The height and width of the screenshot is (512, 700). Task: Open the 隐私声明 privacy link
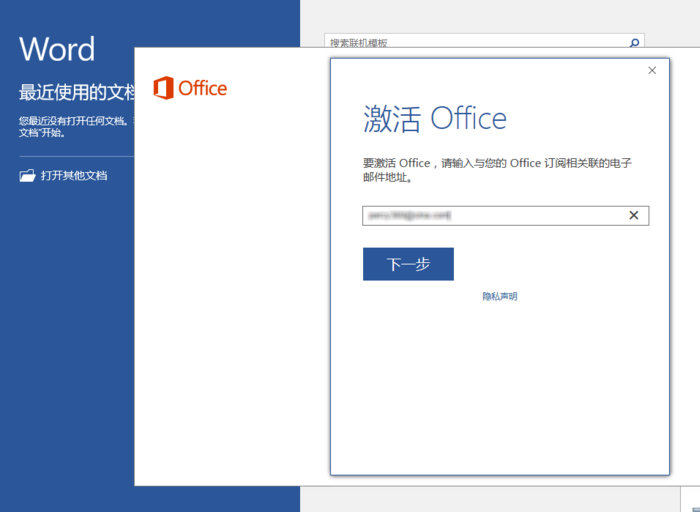click(500, 296)
